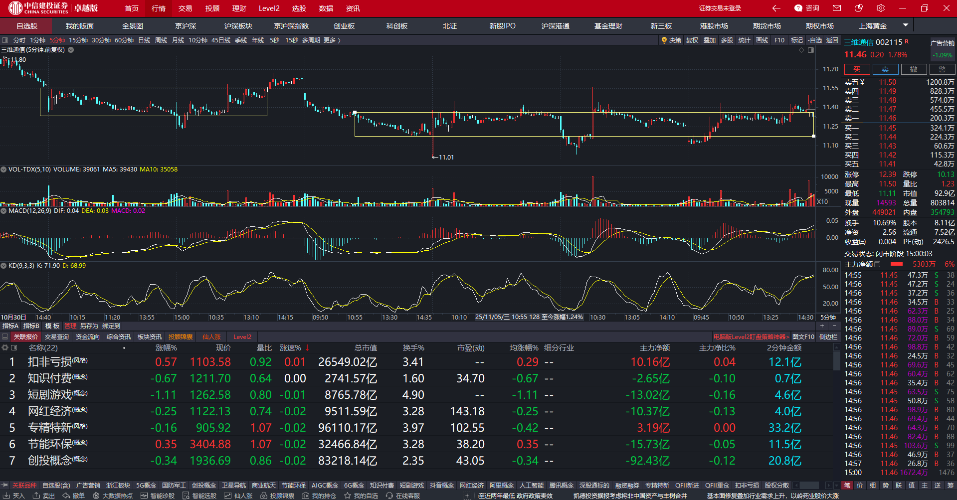The height and width of the screenshot is (500, 957).
Task: Expand the market tabs dropdown arrow after 上海黄金
Action: (x=904, y=24)
